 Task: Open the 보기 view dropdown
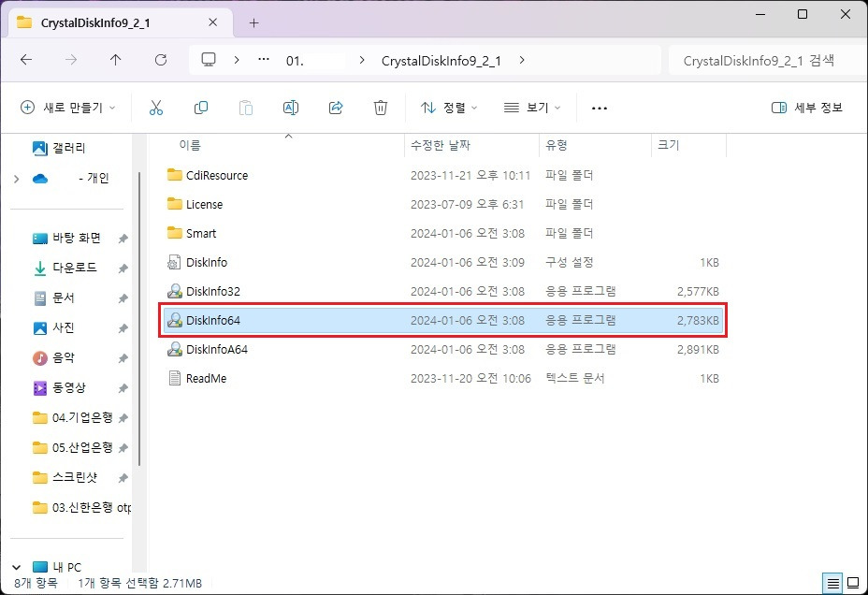click(531, 107)
